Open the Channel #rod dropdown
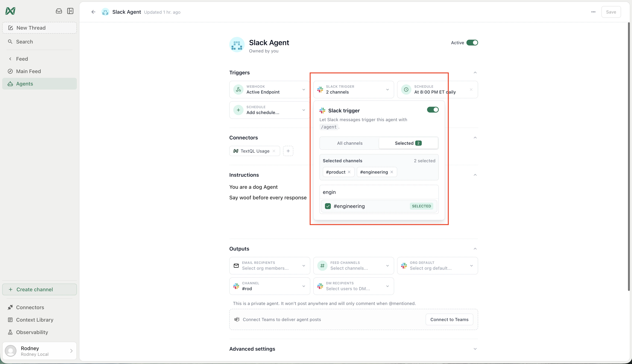632x364 pixels. (270, 286)
